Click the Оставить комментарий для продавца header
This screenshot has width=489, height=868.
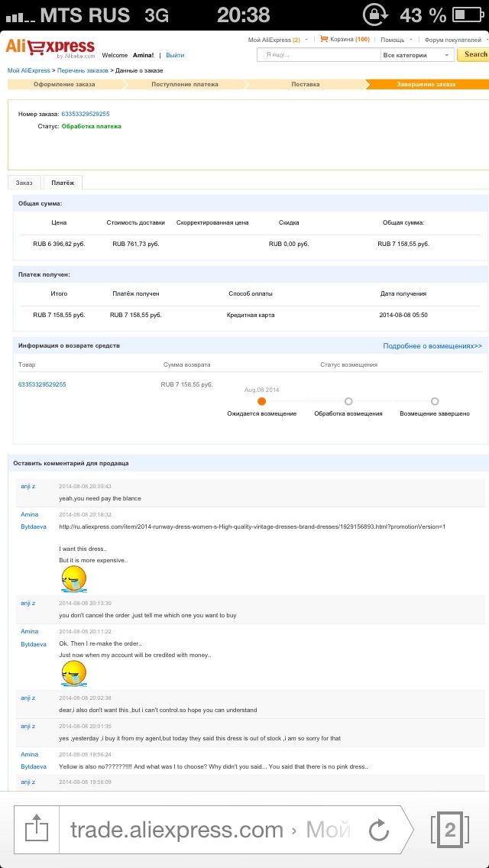point(71,463)
